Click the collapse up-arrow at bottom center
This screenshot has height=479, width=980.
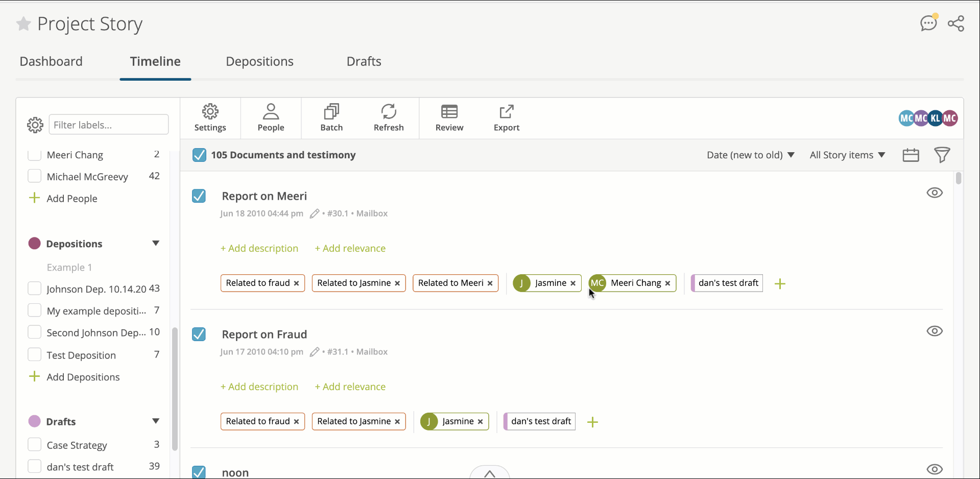489,473
